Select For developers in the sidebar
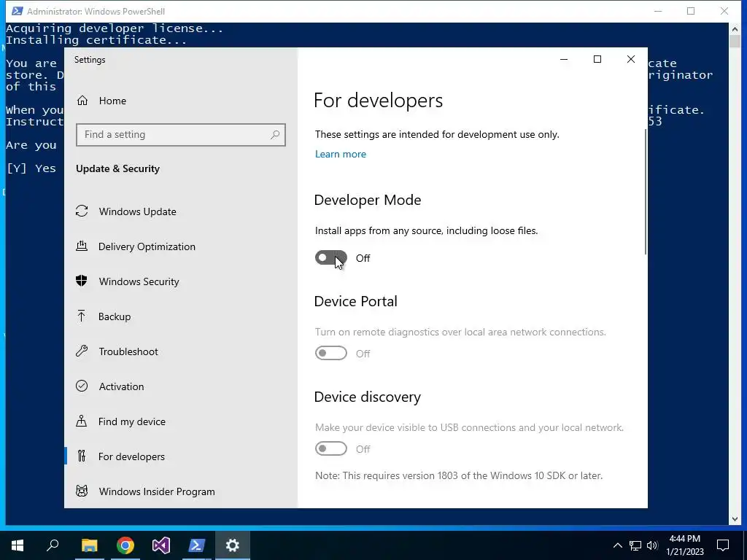 pyautogui.click(x=181, y=456)
